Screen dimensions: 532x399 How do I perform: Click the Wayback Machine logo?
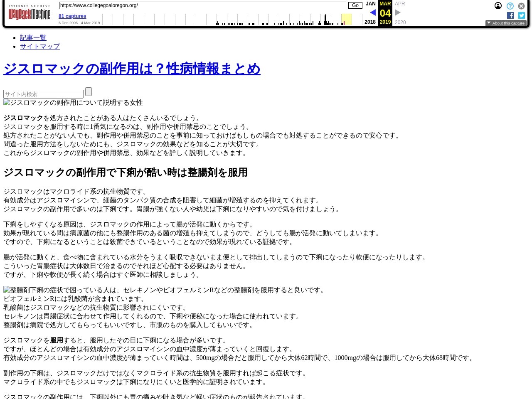tap(29, 12)
